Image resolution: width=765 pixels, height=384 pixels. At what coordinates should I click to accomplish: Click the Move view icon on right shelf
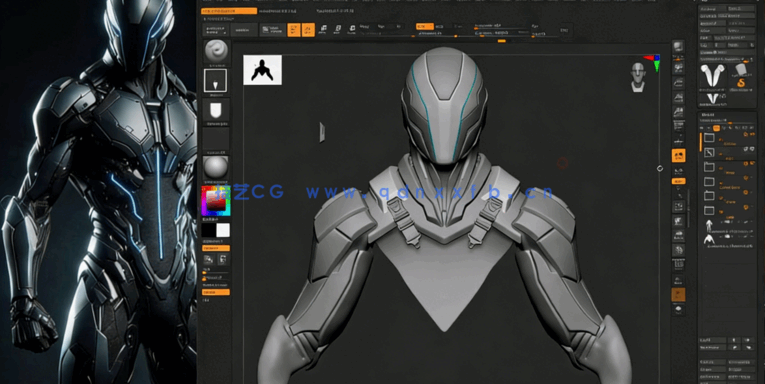coord(678,222)
